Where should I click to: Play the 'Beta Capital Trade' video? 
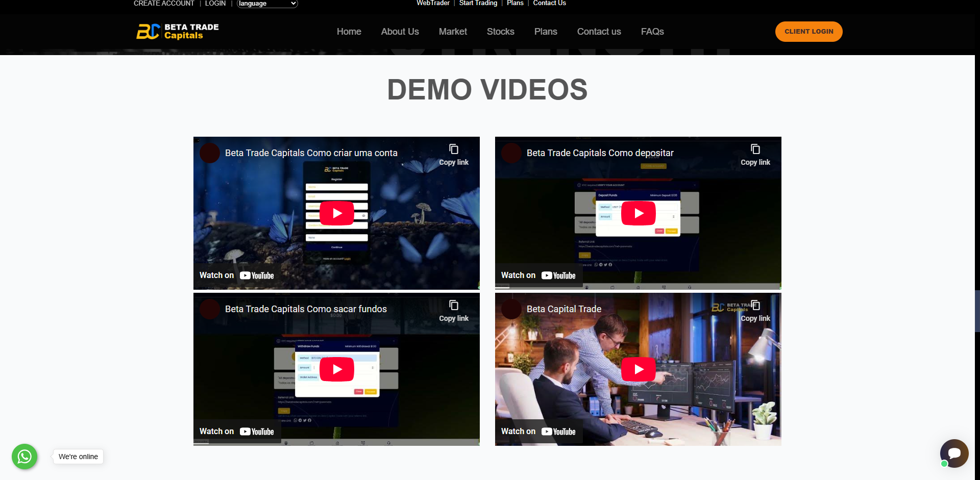[x=639, y=369]
